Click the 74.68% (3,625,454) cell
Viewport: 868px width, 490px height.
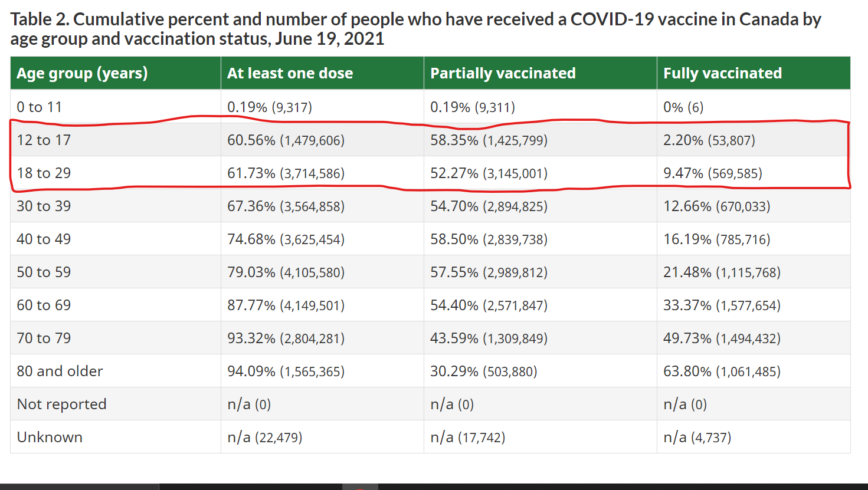(x=286, y=239)
